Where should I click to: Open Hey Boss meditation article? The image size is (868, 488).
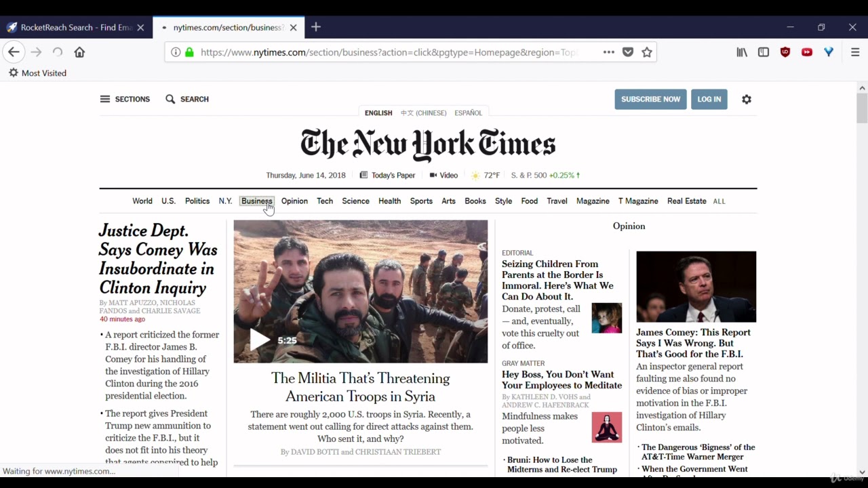(561, 380)
